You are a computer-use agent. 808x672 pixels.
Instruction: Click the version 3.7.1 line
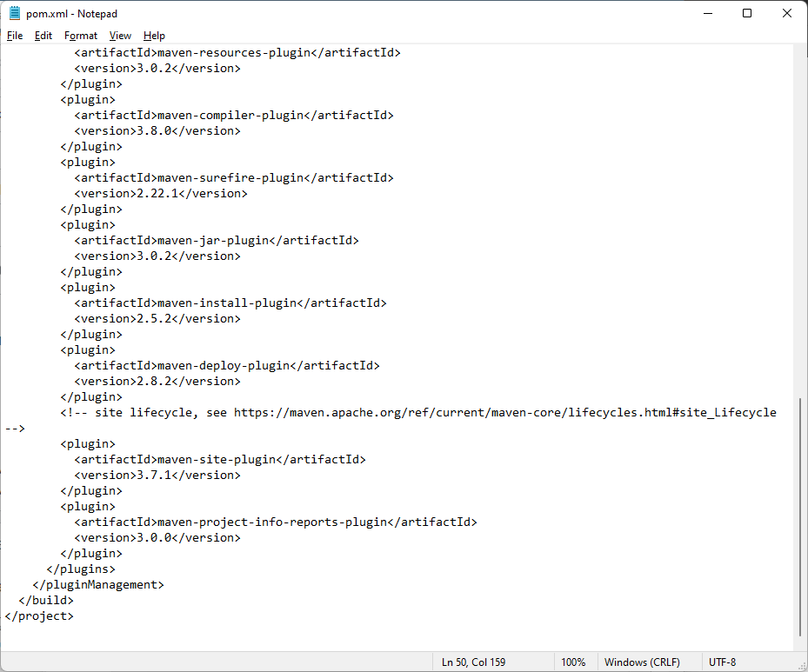tap(157, 476)
